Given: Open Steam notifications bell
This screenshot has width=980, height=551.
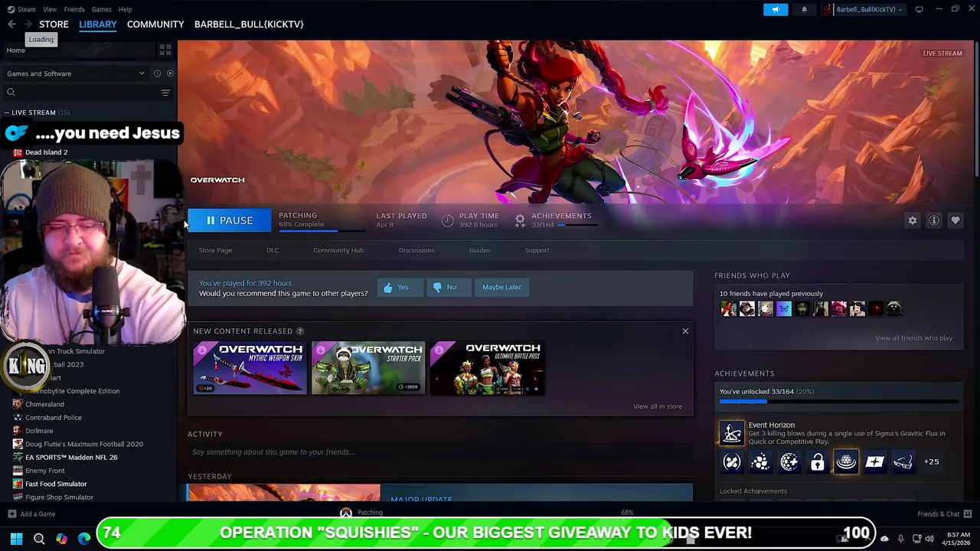Looking at the screenshot, I should pyautogui.click(x=804, y=9).
